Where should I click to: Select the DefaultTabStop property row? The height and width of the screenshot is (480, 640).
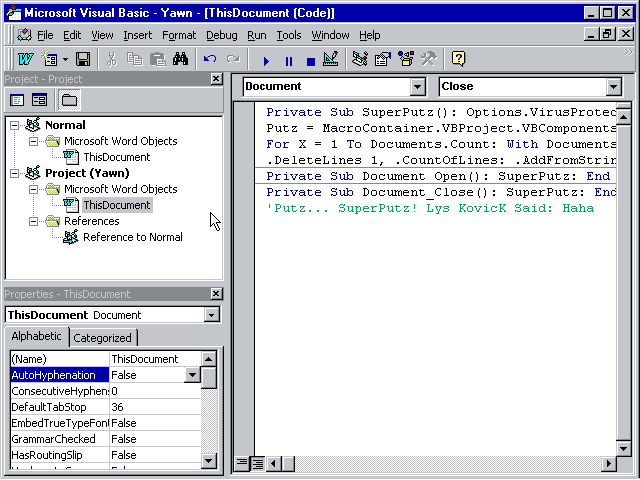[106, 407]
